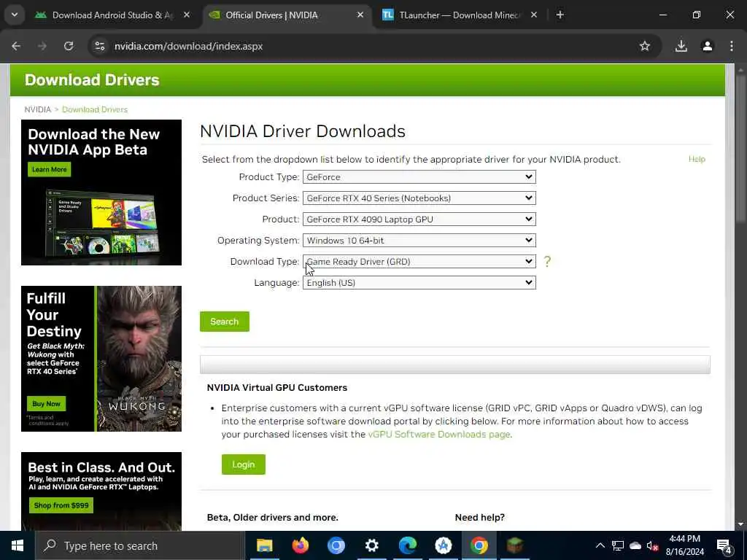Bookmark this page with the star icon
The height and width of the screenshot is (560, 747).
(645, 46)
